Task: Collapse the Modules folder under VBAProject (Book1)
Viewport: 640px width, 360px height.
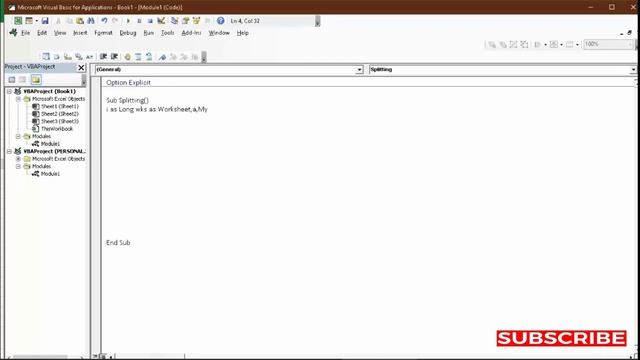Action: [x=18, y=136]
